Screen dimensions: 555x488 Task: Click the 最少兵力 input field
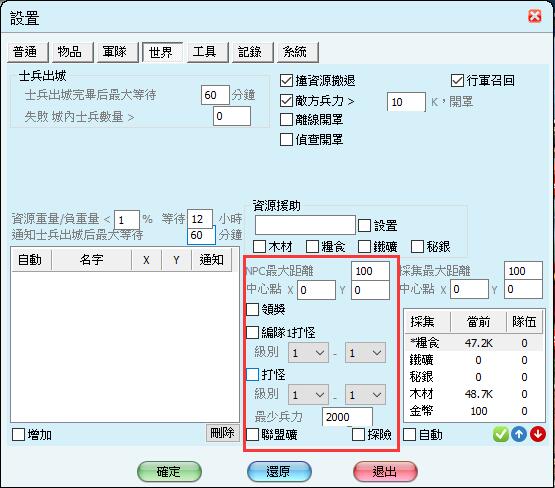click(347, 417)
